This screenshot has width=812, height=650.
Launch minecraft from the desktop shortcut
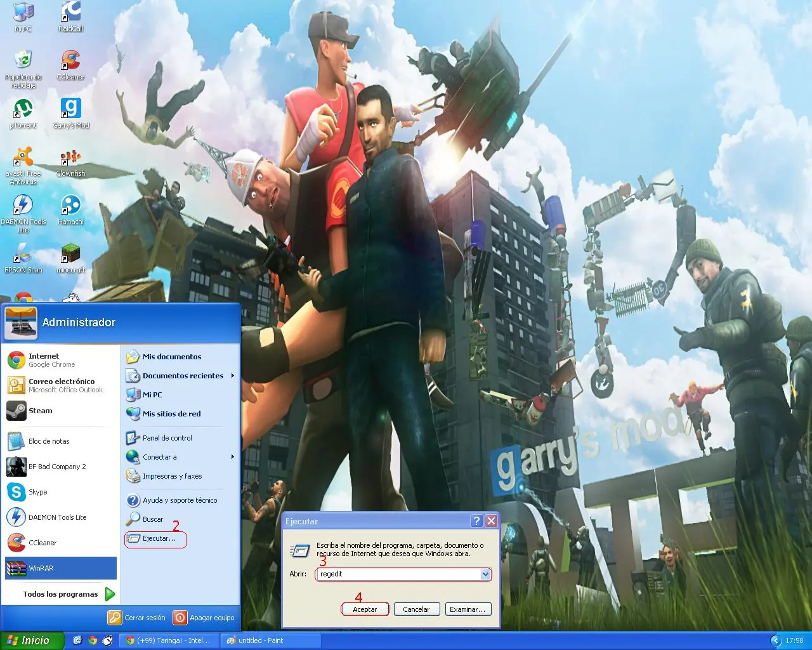click(x=70, y=258)
